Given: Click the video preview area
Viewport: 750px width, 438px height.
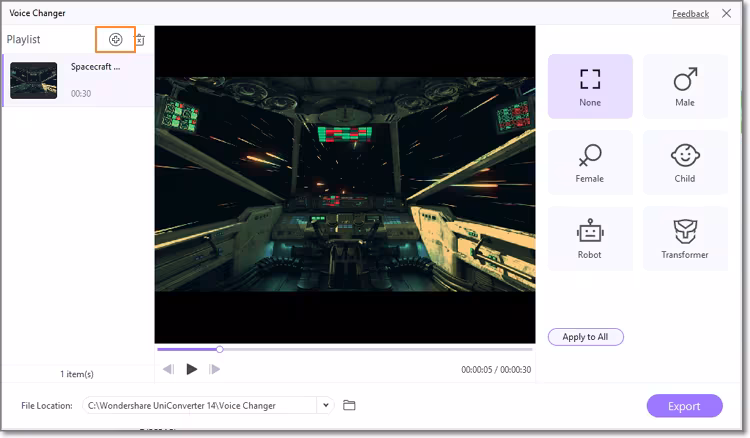Looking at the screenshot, I should (345, 185).
